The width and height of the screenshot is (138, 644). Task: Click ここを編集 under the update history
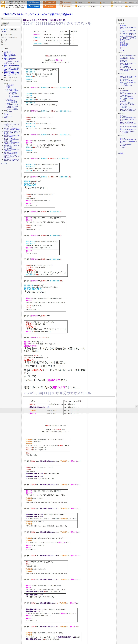pos(120,153)
